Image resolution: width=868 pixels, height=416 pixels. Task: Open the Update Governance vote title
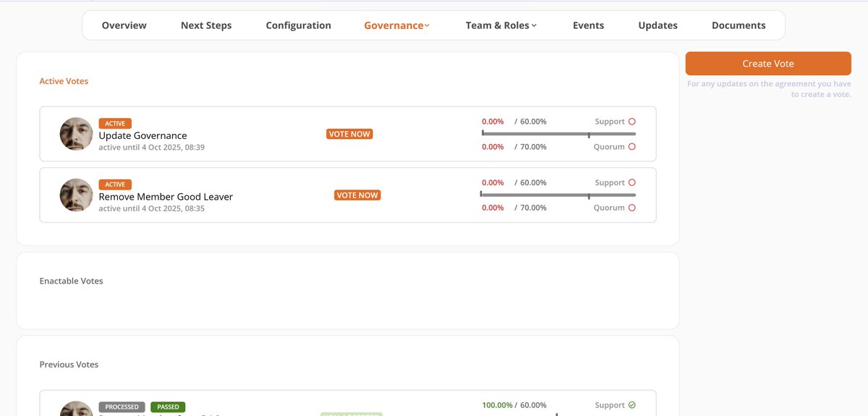pos(142,135)
